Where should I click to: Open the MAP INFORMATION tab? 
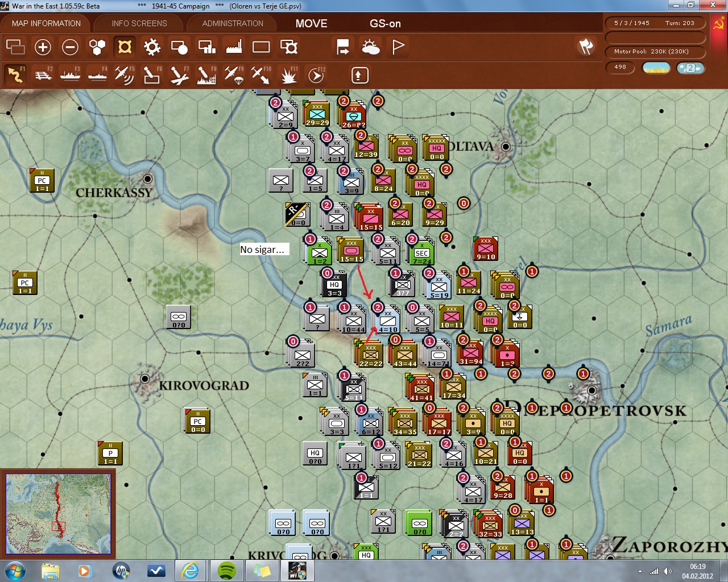[x=46, y=23]
